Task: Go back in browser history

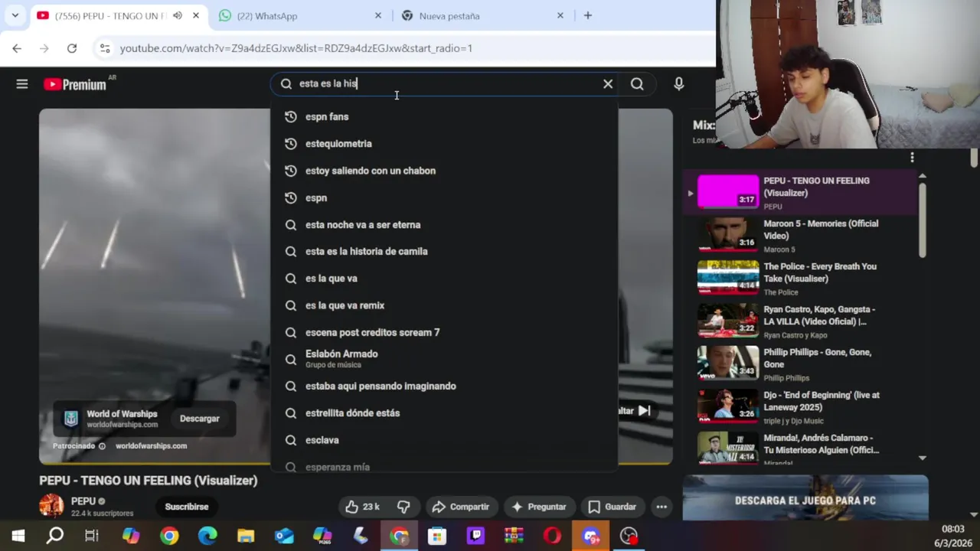Action: pyautogui.click(x=17, y=48)
